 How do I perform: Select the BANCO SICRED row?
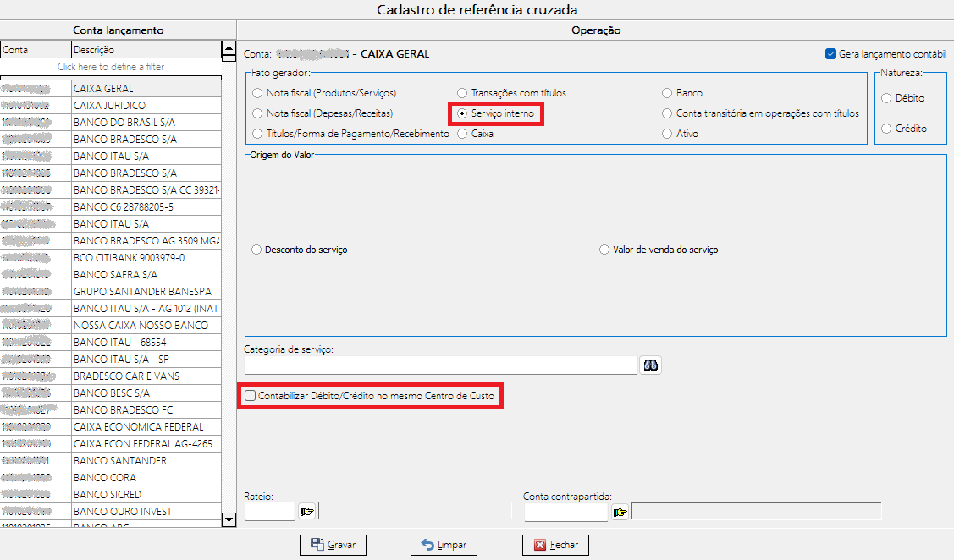tap(111, 495)
